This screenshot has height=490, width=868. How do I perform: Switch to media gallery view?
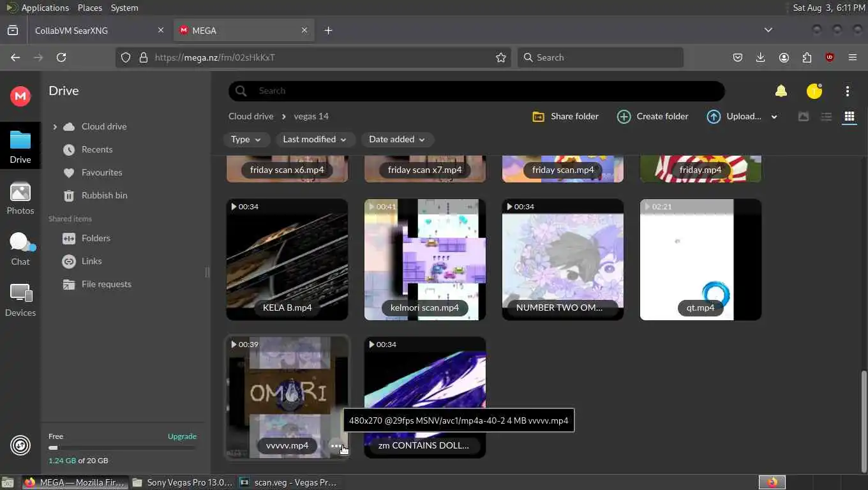click(804, 117)
